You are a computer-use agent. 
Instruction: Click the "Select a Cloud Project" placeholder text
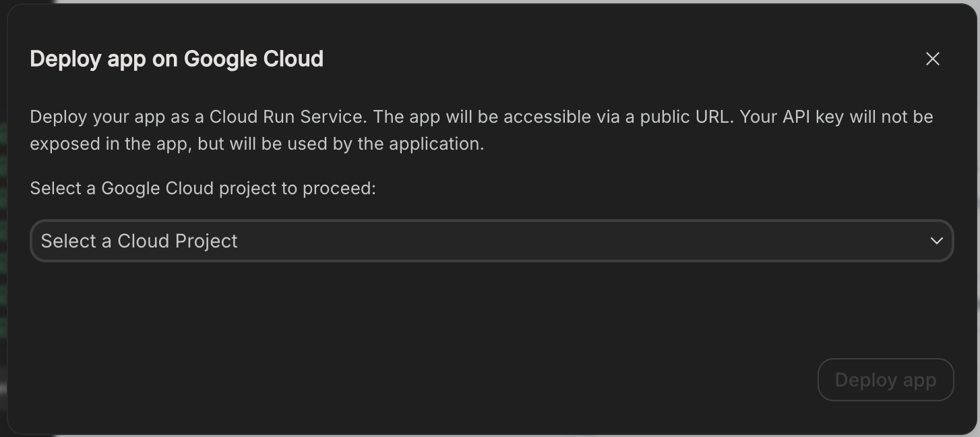[139, 241]
